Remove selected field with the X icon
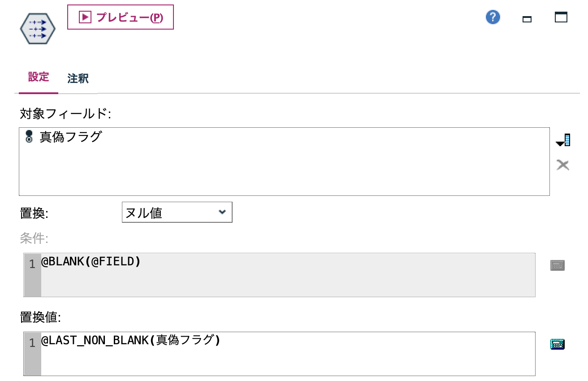 tap(563, 165)
